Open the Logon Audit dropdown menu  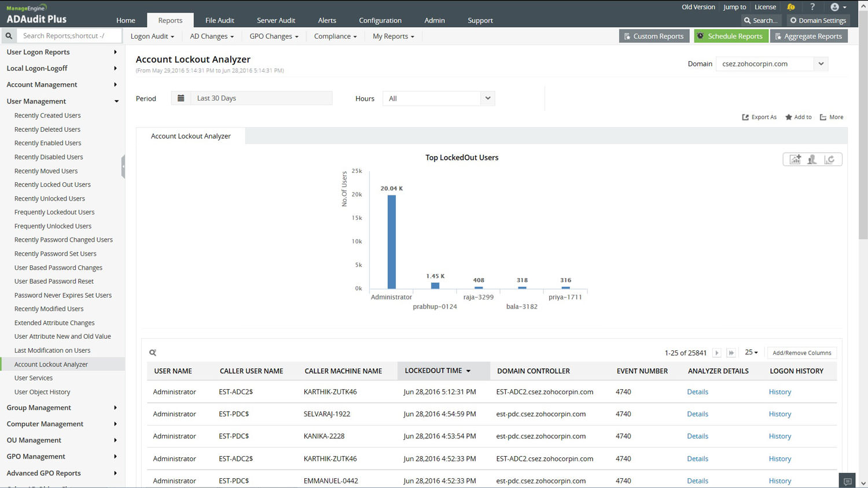(x=152, y=36)
